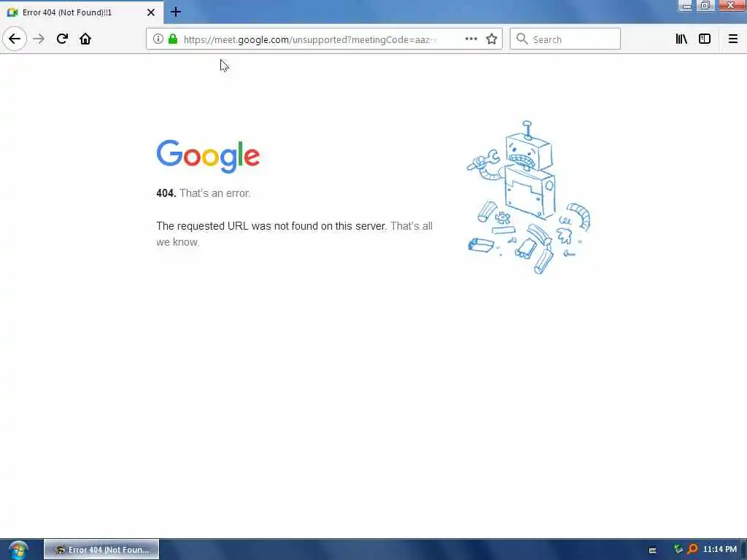Screen dimensions: 747x560
Task: Bookmark this page with the star
Action: point(492,39)
